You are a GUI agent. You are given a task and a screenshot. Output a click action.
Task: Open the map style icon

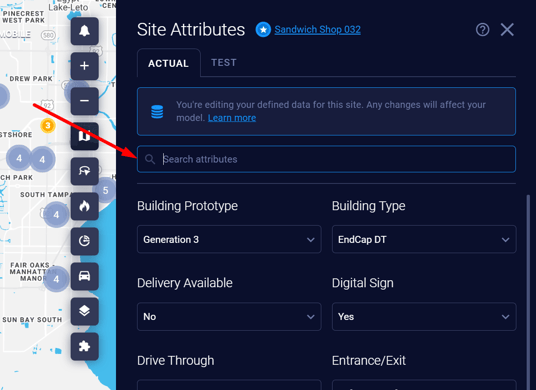(84, 136)
